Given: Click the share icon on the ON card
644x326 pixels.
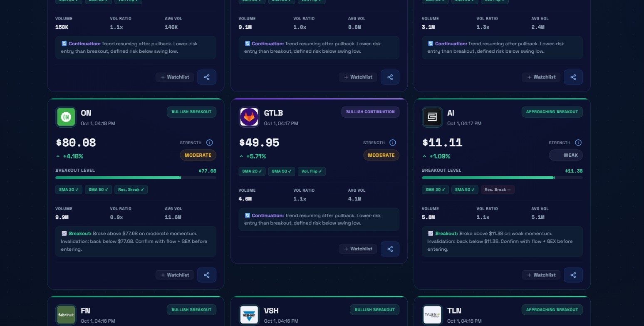Looking at the screenshot, I should 207,275.
